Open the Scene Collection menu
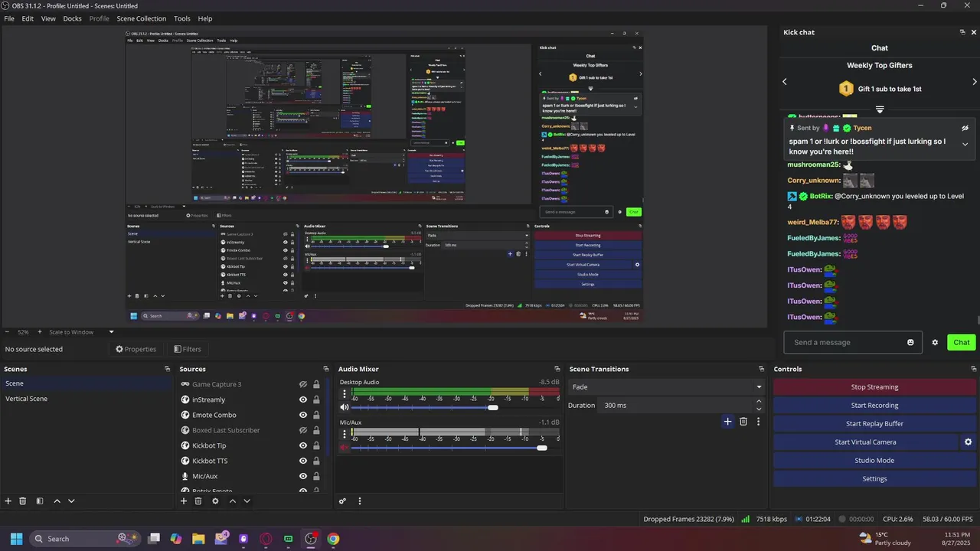The image size is (980, 551). (x=141, y=18)
